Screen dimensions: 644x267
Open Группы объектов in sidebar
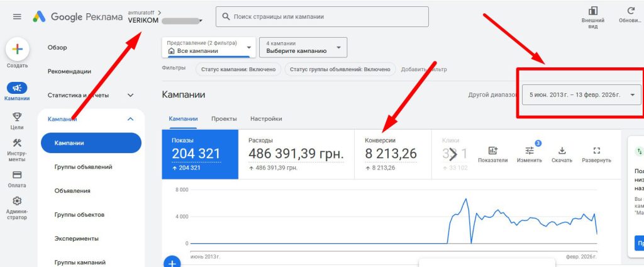79,214
